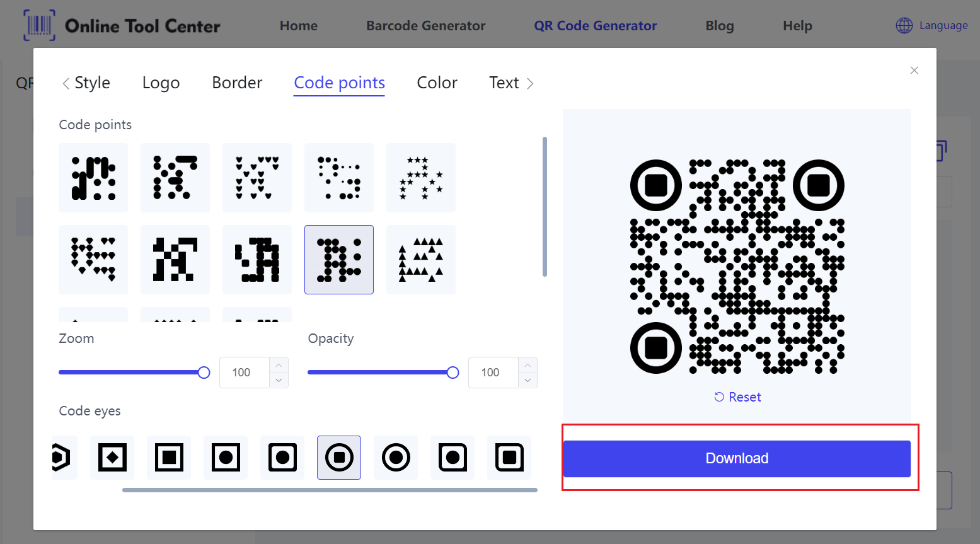Image resolution: width=980 pixels, height=544 pixels.
Task: Download the generated QR code
Action: click(x=737, y=458)
